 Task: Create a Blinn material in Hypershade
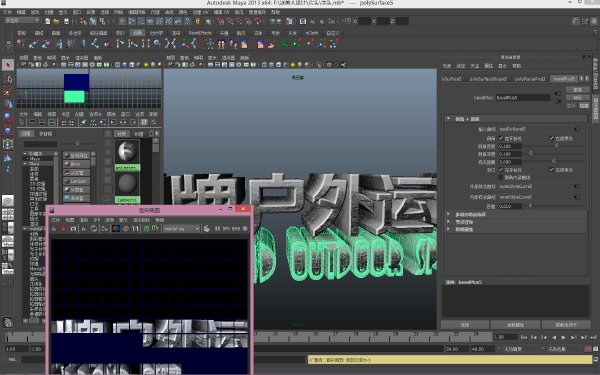76,164
